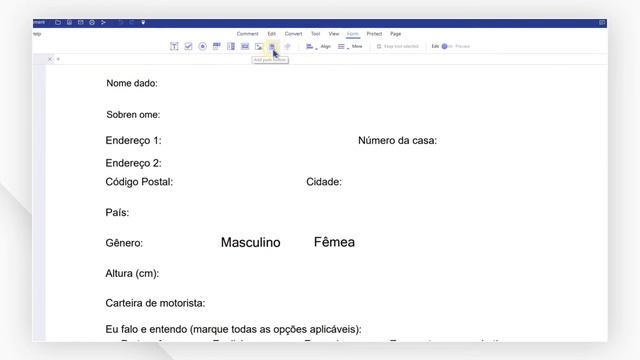Select the Add combo box tool

pos(217,47)
